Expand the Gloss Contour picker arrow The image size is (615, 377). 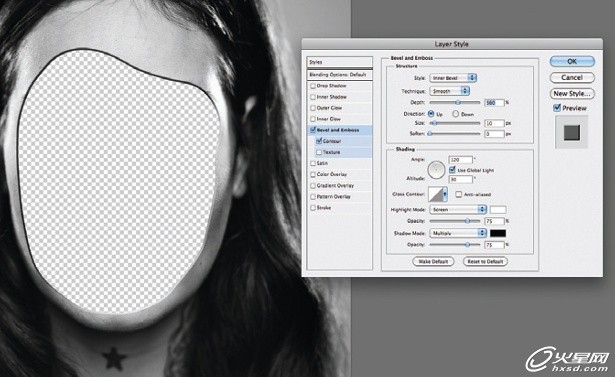point(445,194)
